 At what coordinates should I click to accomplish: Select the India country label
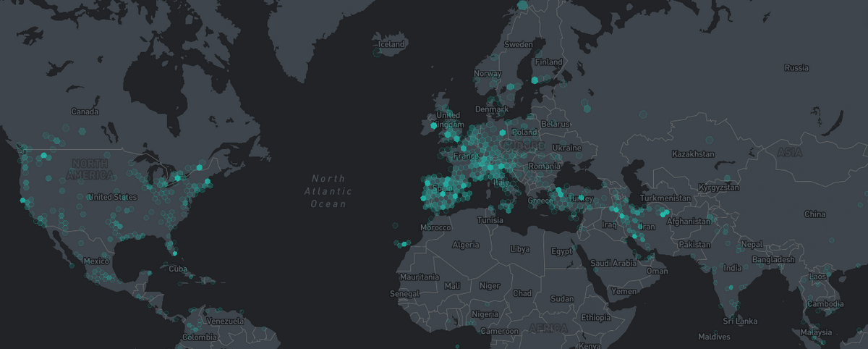pyautogui.click(x=733, y=268)
